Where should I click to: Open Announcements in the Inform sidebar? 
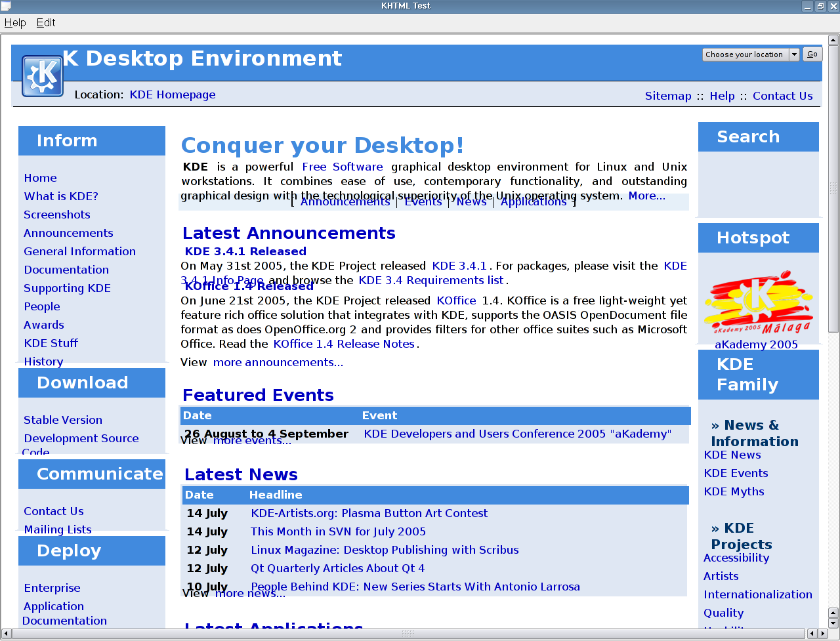click(68, 233)
